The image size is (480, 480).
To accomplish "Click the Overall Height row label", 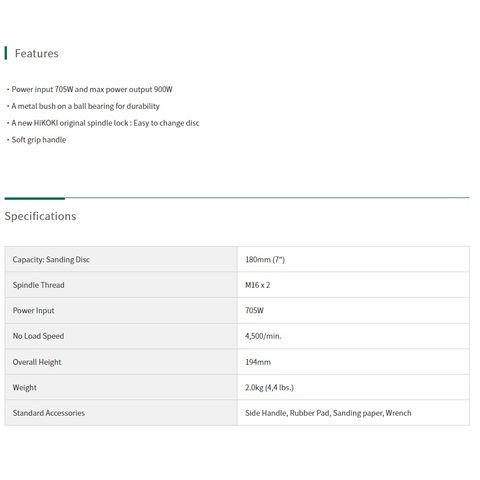I will point(37,362).
